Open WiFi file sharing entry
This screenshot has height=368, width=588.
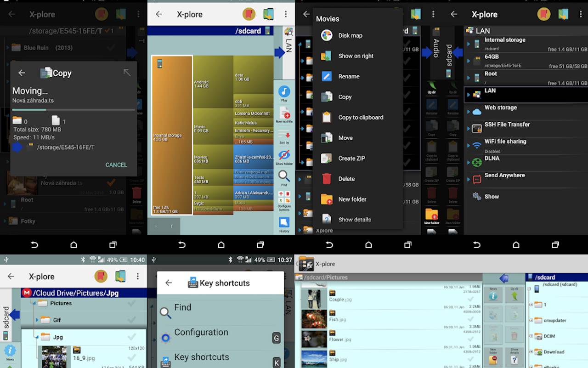click(x=526, y=145)
